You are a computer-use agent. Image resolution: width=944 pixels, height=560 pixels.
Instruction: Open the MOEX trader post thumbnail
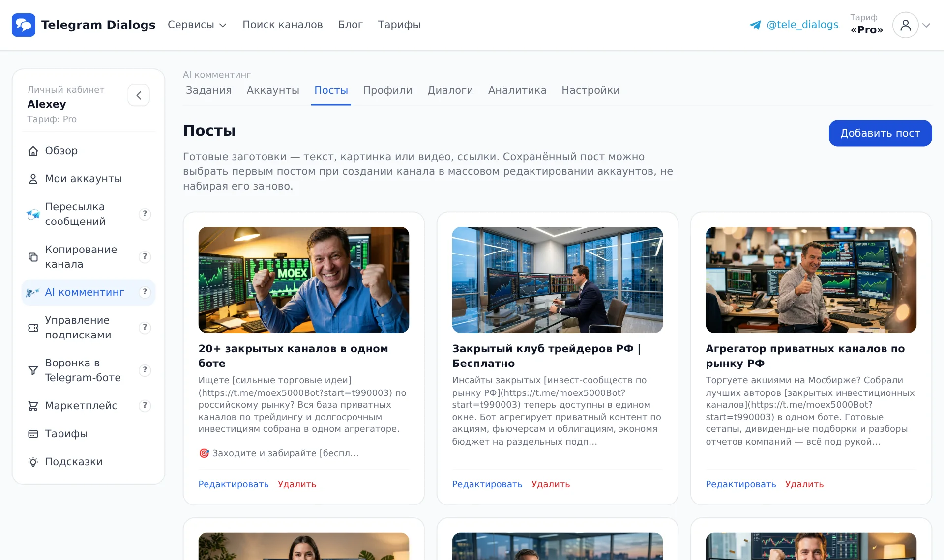coord(304,280)
